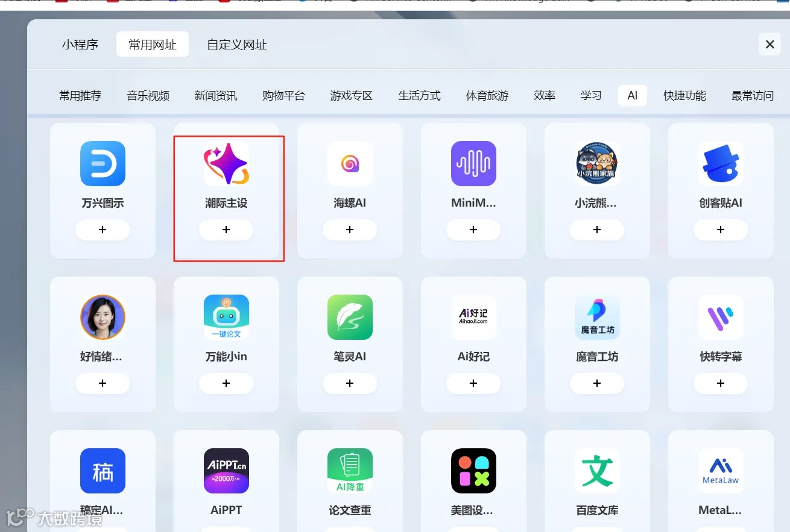Switch to the 音乐视频 category
The image size is (790, 532).
coord(148,96)
